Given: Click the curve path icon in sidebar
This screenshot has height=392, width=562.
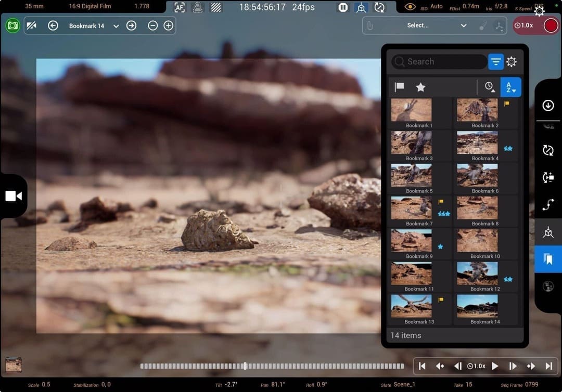Looking at the screenshot, I should 548,205.
